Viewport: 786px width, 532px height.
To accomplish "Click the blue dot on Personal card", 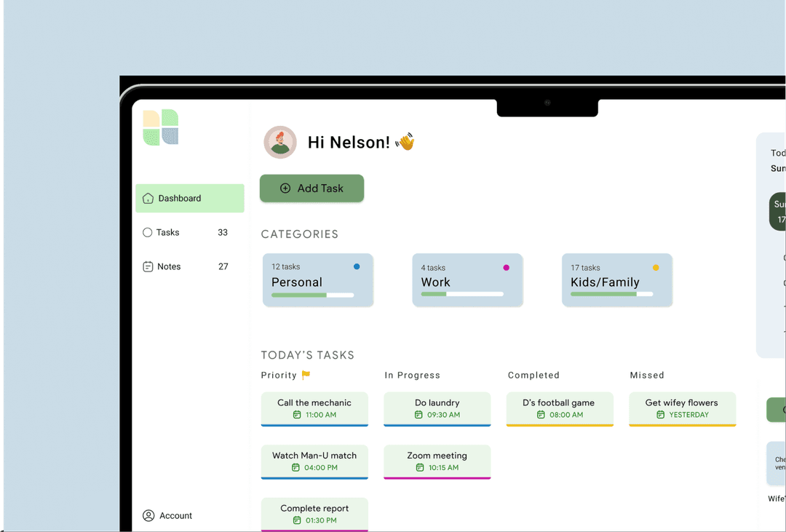I will tap(357, 267).
